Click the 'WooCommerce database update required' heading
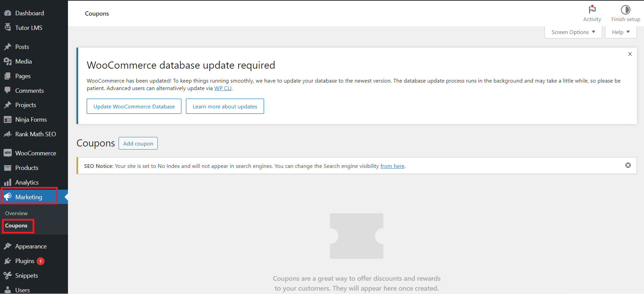Viewport: 644px width, 294px height. tap(181, 65)
